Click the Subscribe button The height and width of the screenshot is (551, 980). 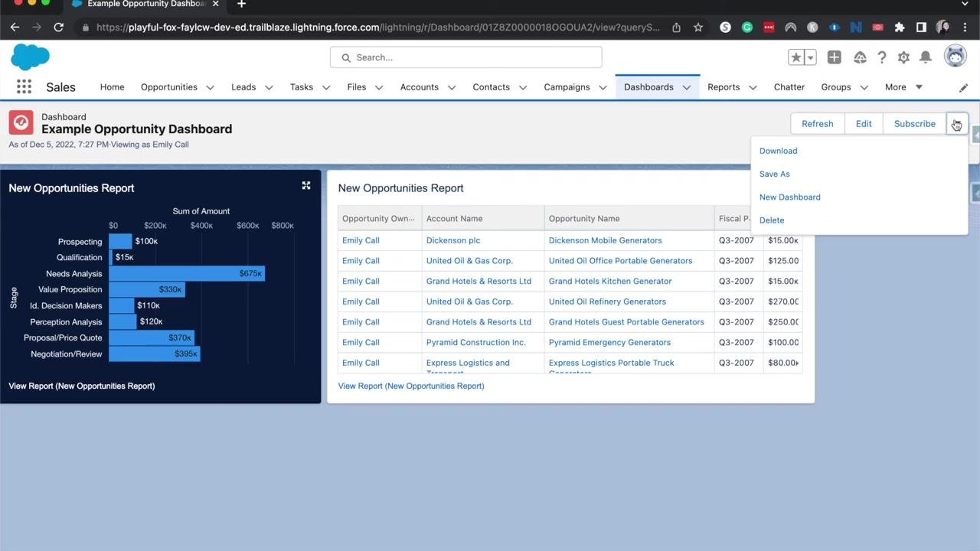click(915, 124)
